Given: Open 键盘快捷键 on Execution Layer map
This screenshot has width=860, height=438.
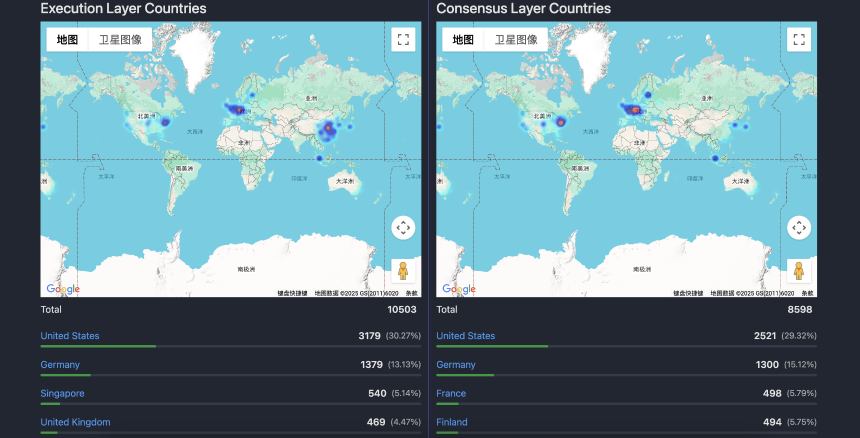Looking at the screenshot, I should tap(293, 293).
